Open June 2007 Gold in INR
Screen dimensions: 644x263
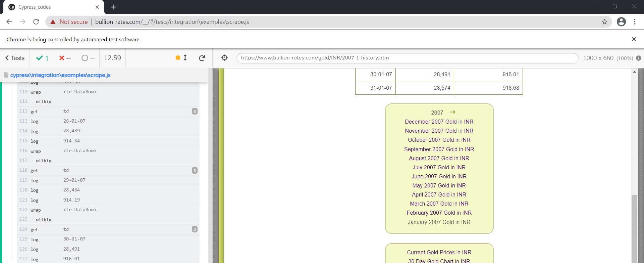(439, 176)
